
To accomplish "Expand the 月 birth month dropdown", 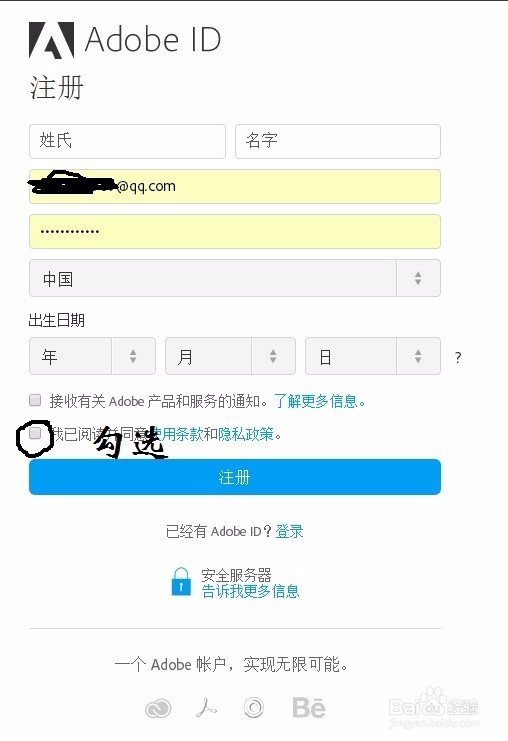I will (230, 356).
